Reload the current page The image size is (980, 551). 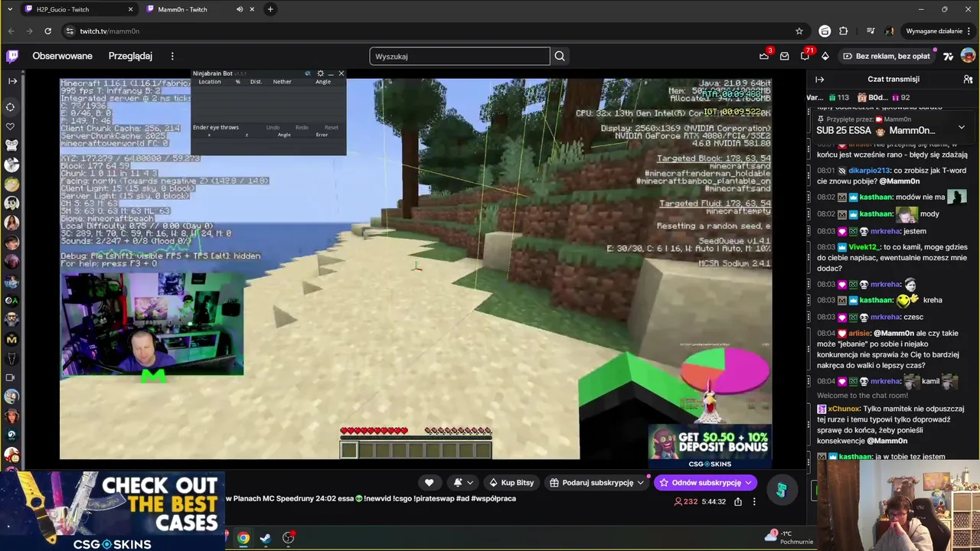click(x=47, y=31)
